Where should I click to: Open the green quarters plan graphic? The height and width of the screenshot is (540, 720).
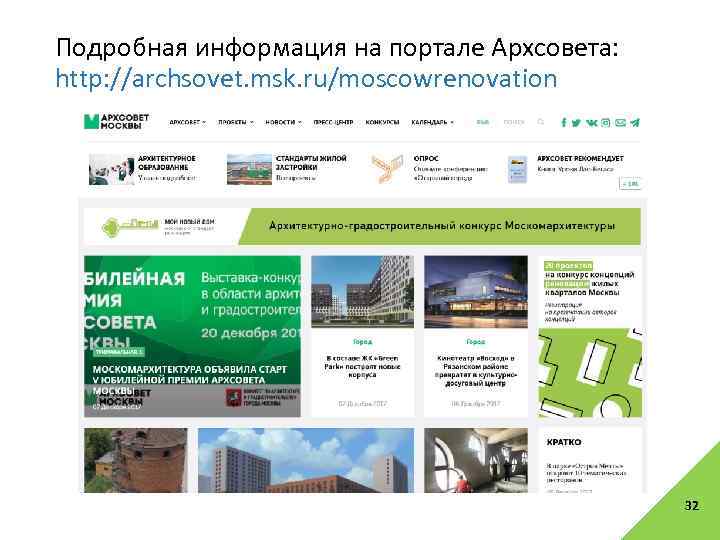click(x=590, y=372)
